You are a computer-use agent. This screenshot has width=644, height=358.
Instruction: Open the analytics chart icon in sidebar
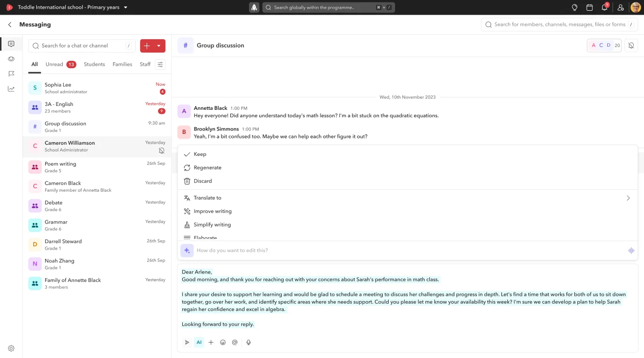[11, 89]
